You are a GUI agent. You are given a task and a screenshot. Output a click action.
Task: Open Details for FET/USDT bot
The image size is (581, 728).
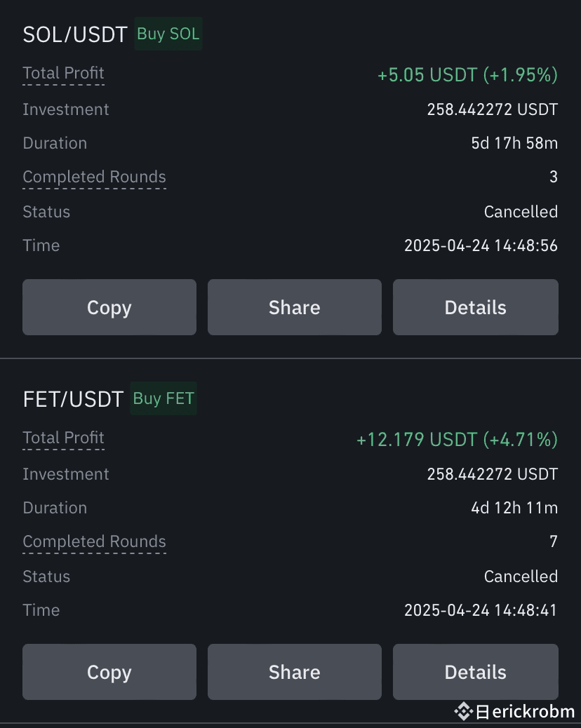[x=476, y=671]
